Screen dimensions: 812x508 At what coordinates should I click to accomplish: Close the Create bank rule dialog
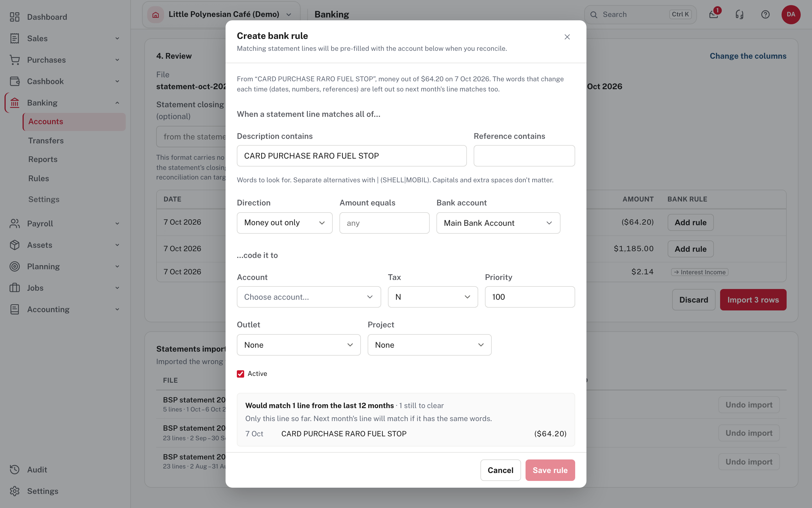567,37
